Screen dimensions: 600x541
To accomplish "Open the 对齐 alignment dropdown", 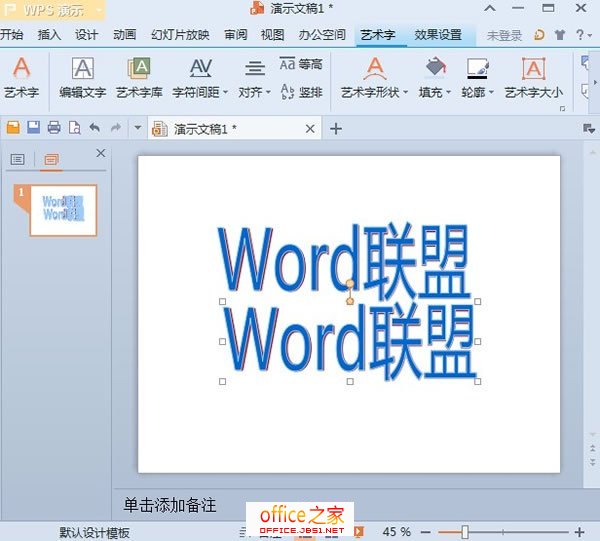I will [x=254, y=78].
